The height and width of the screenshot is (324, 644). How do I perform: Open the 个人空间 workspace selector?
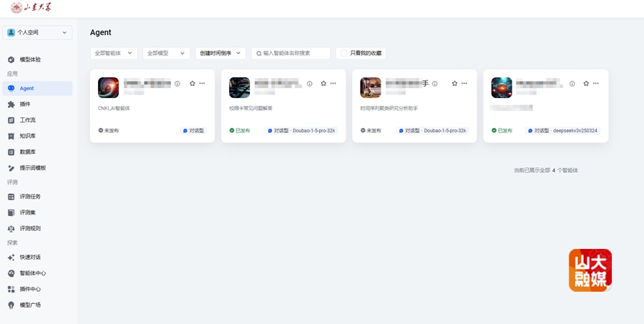(39, 32)
